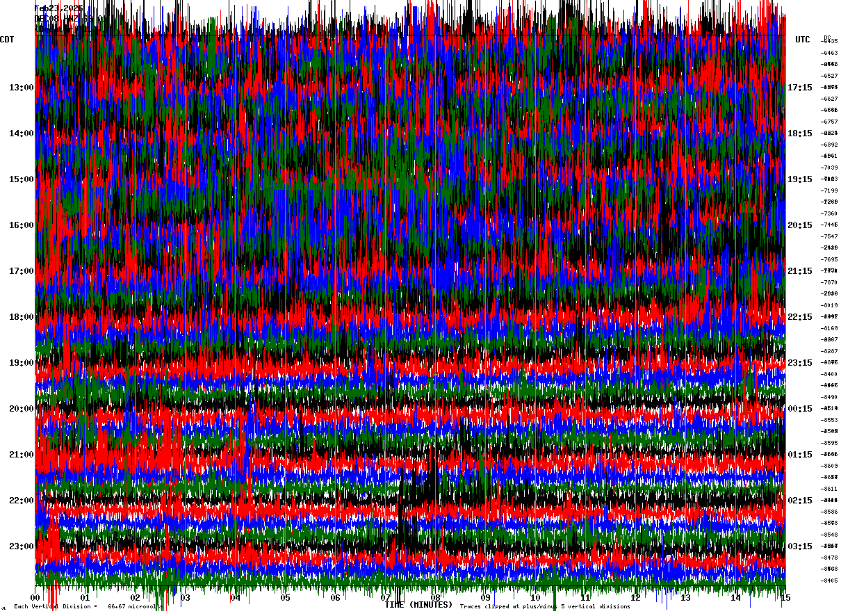
Task: Click the CDT timezone label
Action: (7, 40)
